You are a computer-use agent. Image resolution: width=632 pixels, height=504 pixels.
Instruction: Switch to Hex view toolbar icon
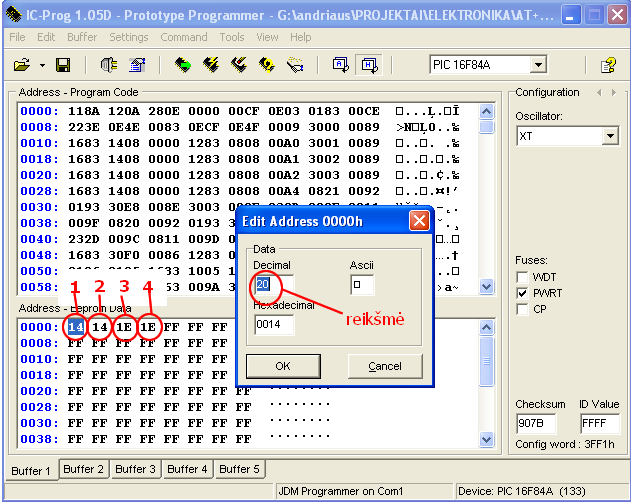click(369, 65)
